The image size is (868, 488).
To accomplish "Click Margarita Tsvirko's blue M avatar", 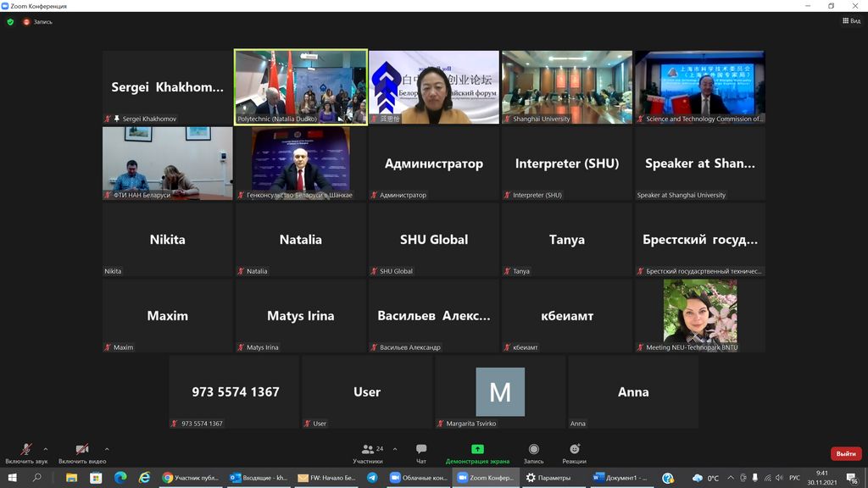I will tap(500, 391).
